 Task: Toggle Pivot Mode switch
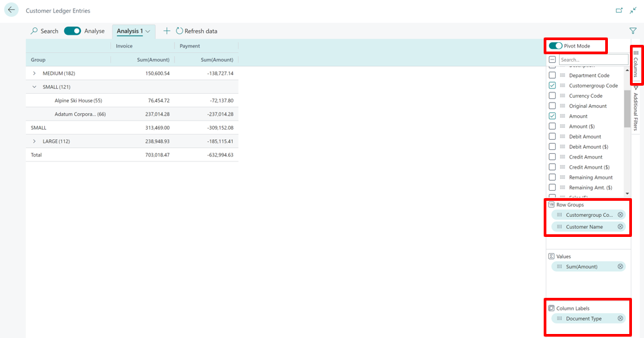(x=555, y=46)
